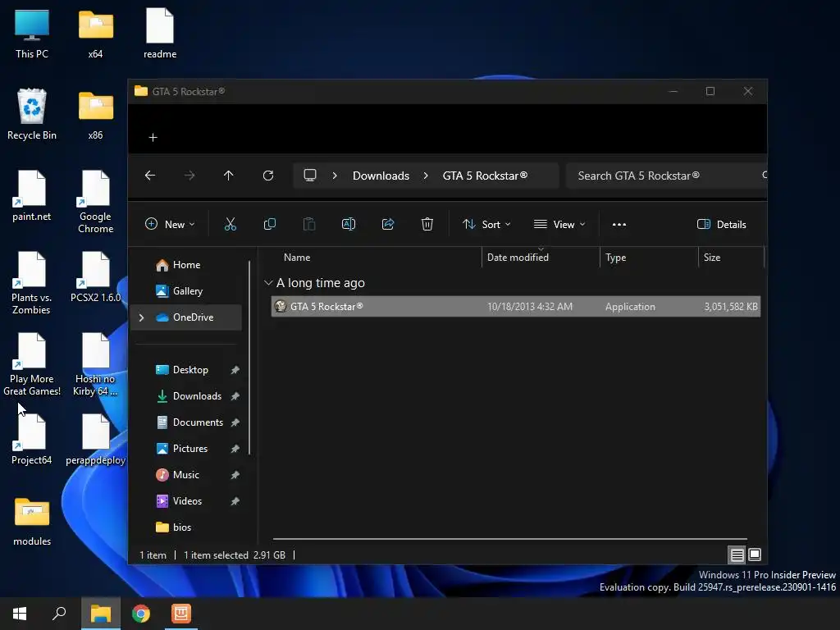Click the Delete trash icon
Viewport: 840px width, 630px height.
click(427, 224)
